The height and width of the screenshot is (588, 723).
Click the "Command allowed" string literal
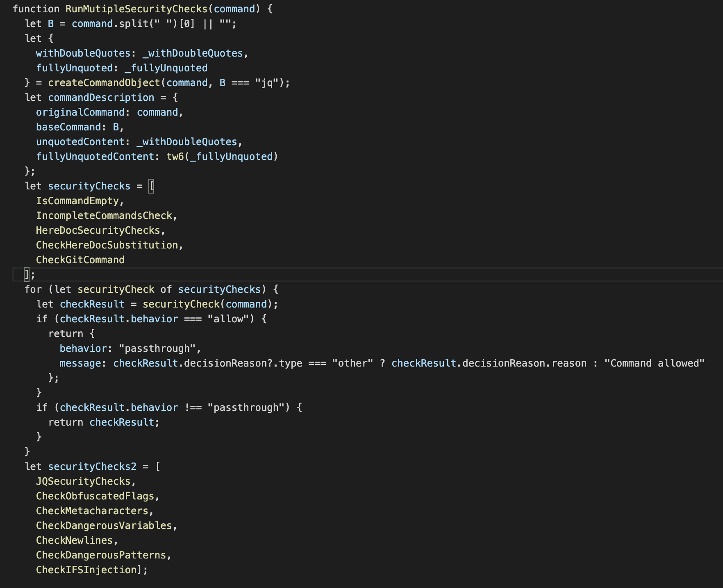click(654, 363)
